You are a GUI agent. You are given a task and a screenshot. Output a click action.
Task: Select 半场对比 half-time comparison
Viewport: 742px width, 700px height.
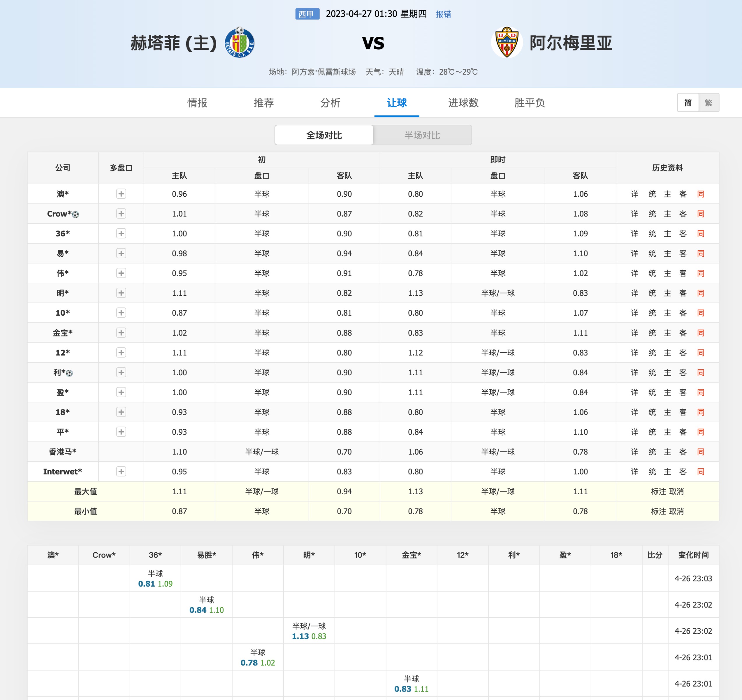422,135
